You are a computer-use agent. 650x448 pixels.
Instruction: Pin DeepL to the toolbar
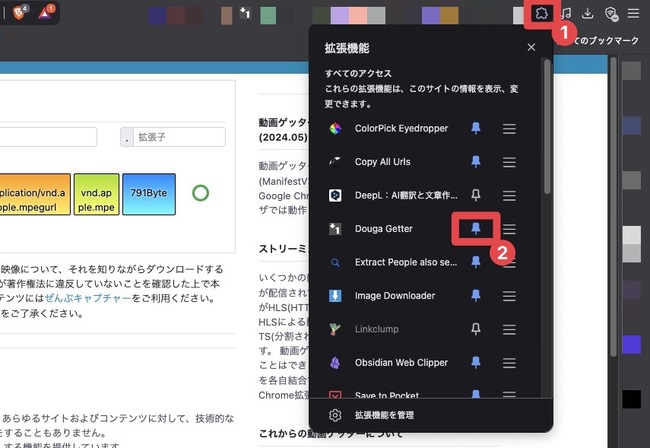[476, 195]
